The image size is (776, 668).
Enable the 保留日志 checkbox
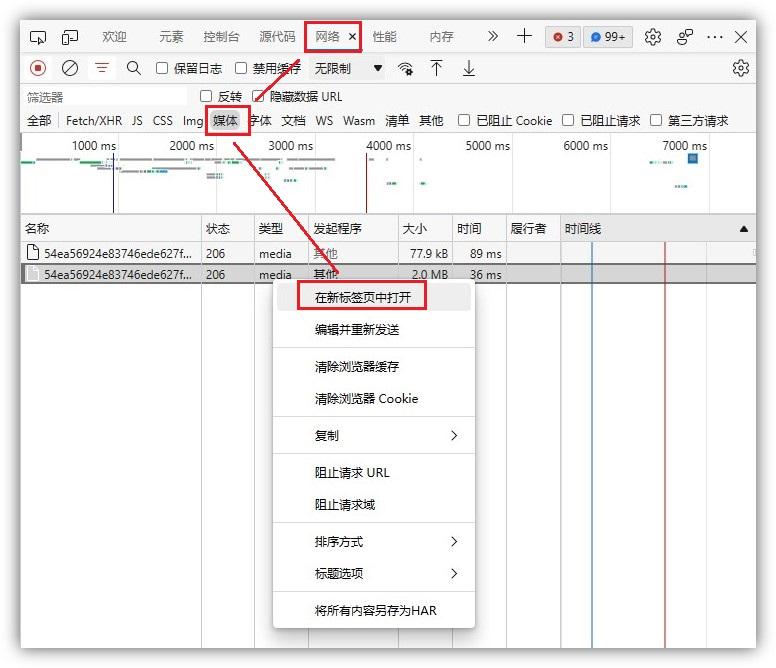pos(162,68)
